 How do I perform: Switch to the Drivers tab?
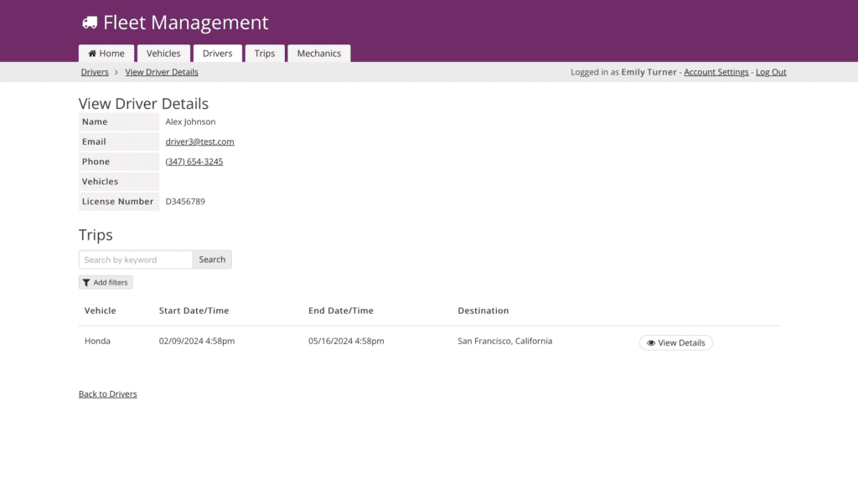[217, 54]
